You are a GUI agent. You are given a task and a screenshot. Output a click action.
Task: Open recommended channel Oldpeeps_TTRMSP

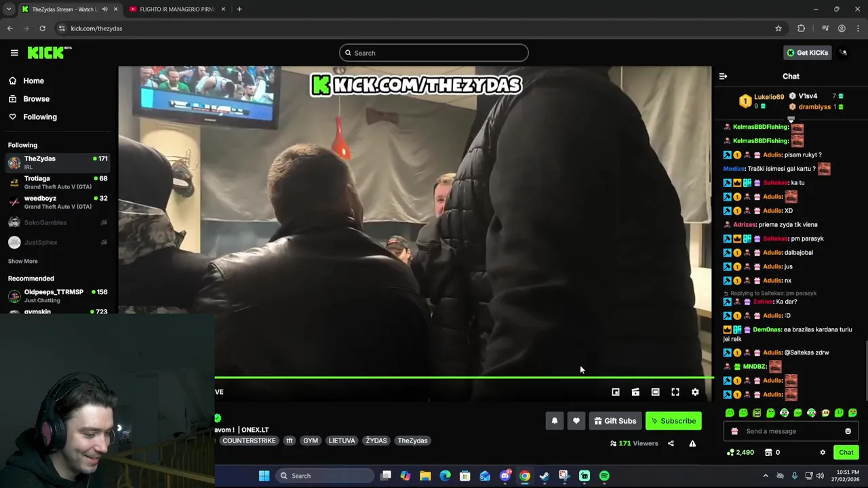(x=59, y=296)
